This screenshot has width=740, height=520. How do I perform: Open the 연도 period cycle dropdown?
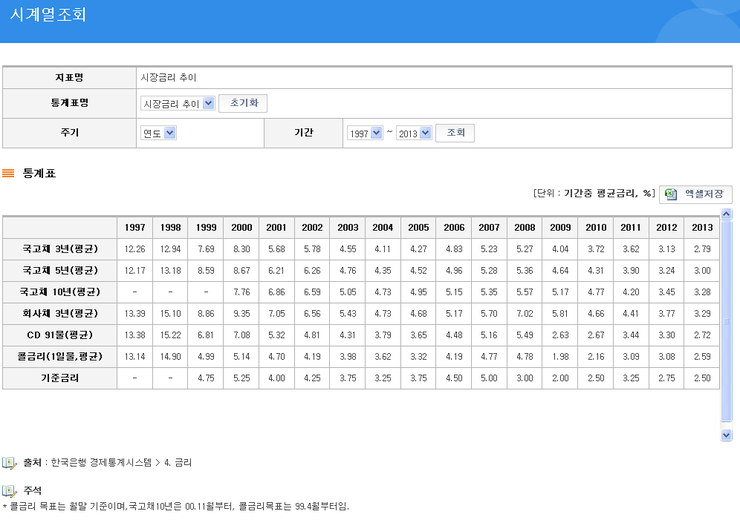[159, 133]
